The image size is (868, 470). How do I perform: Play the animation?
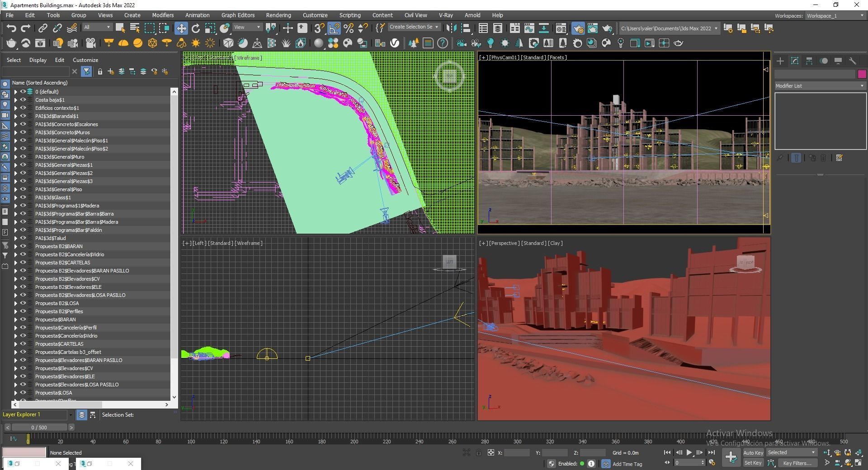click(x=689, y=452)
